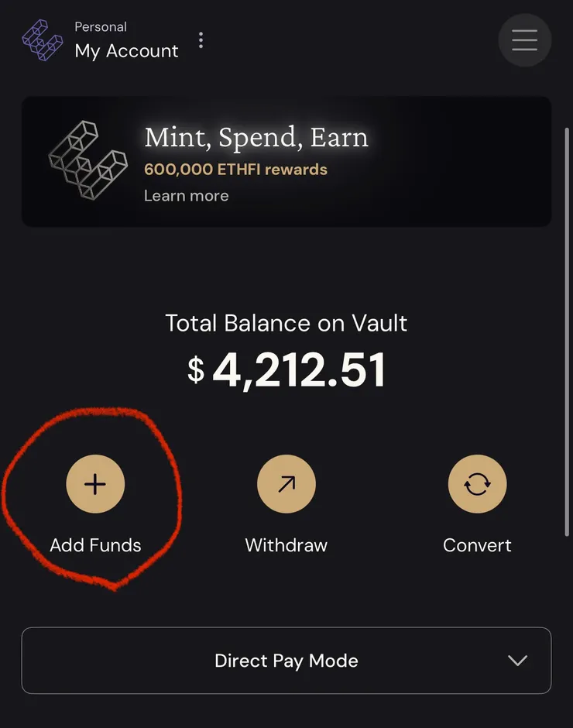Image resolution: width=573 pixels, height=728 pixels.
Task: Click the Total Balance on Vault label
Action: tap(286, 323)
